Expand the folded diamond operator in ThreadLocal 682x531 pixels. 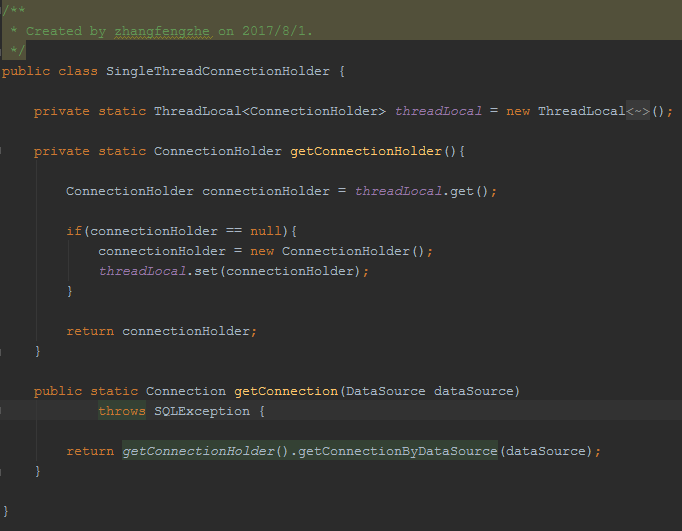(638, 111)
